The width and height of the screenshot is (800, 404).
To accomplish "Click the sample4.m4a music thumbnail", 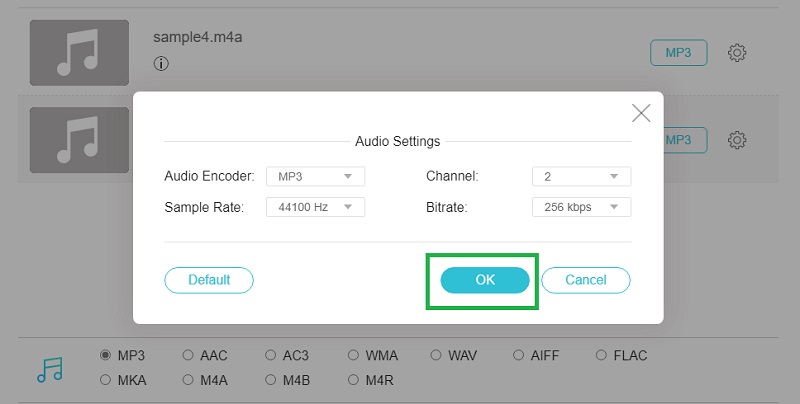I will click(x=79, y=51).
